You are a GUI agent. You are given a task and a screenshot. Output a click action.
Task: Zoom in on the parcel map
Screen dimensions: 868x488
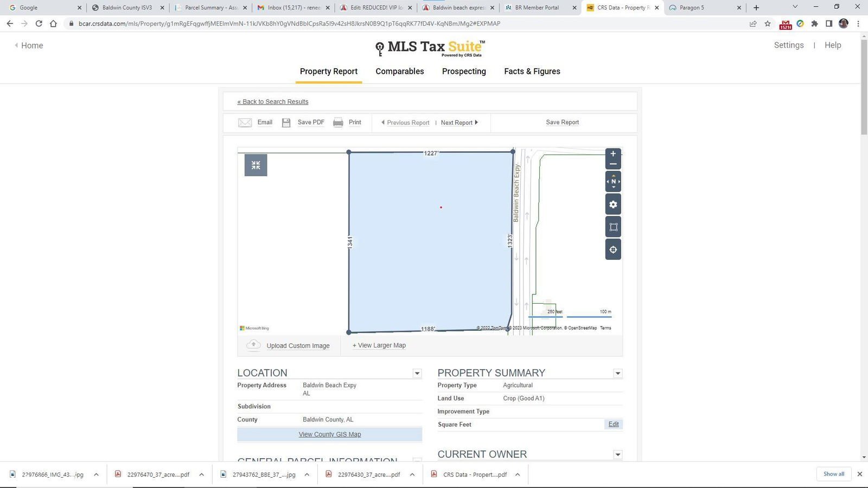click(613, 154)
